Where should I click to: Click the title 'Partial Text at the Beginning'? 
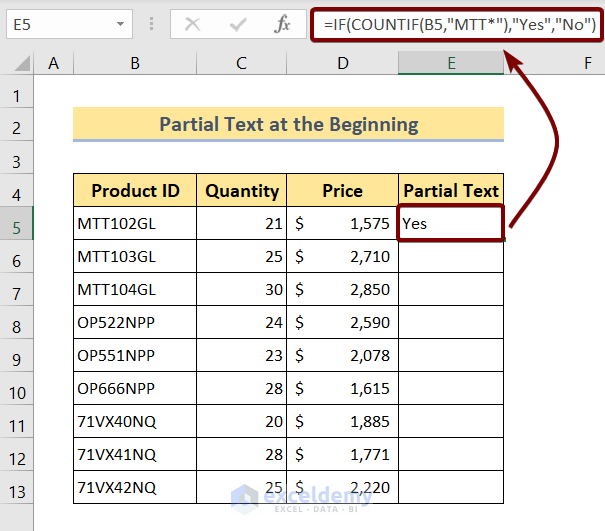tap(288, 125)
